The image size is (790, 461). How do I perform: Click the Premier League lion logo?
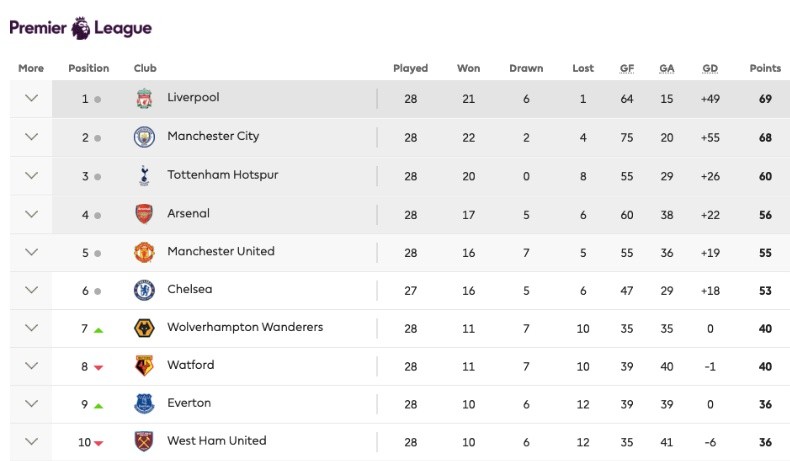[x=81, y=28]
